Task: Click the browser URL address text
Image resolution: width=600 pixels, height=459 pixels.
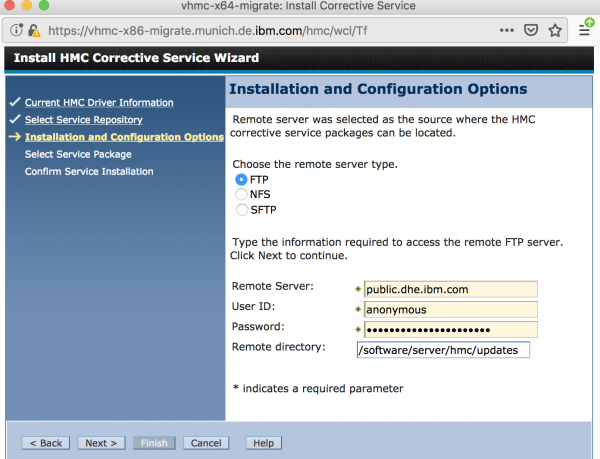Action: (x=207, y=30)
